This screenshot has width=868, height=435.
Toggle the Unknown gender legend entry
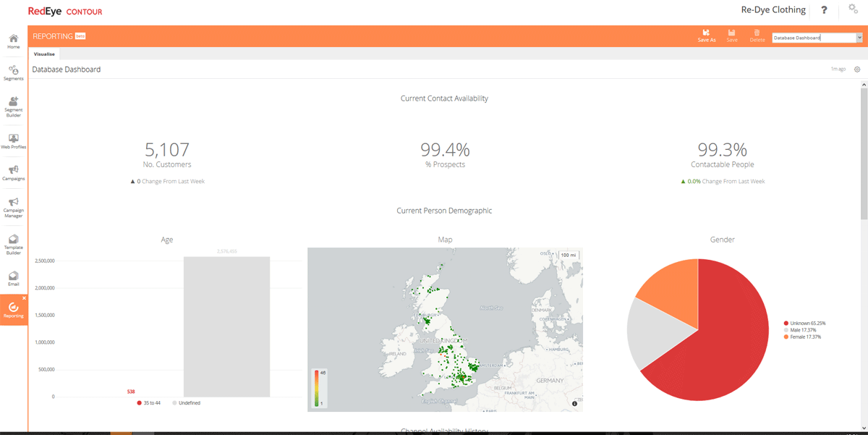click(807, 324)
